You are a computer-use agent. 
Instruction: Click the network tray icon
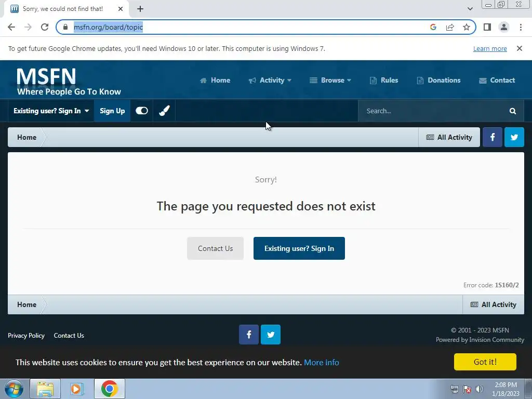pos(454,389)
